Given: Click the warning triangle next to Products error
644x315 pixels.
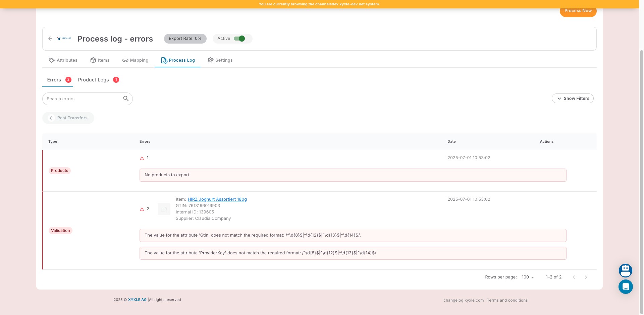Looking at the screenshot, I should (142, 158).
